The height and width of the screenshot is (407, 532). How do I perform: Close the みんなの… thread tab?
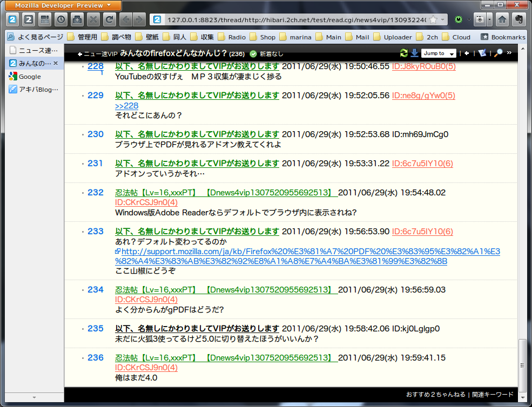[56, 63]
